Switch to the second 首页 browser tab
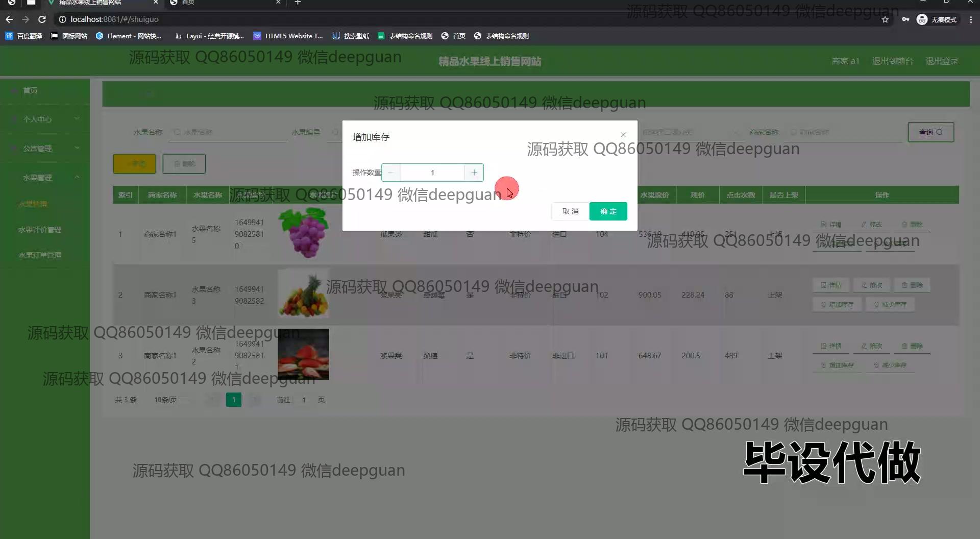The height and width of the screenshot is (539, 980). (225, 3)
